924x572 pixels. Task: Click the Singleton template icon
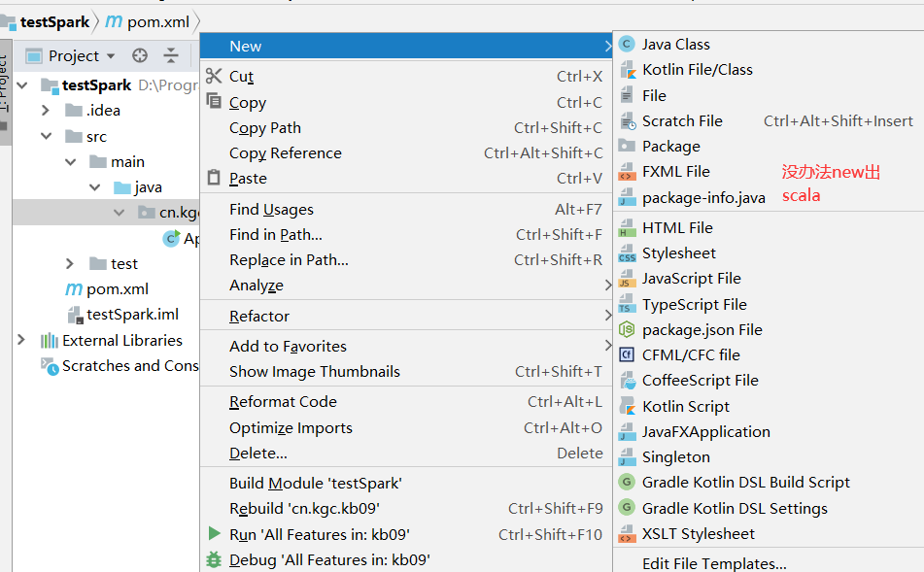(x=627, y=457)
